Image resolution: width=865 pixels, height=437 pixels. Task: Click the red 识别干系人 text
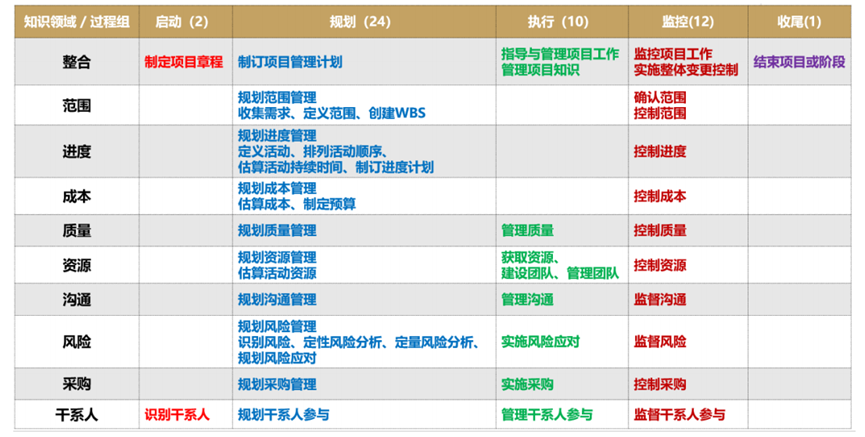[x=177, y=414]
